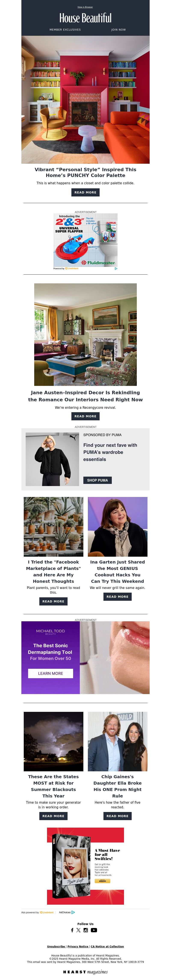Open the YouTube social icon
171x980 pixels.
pos(94,930)
